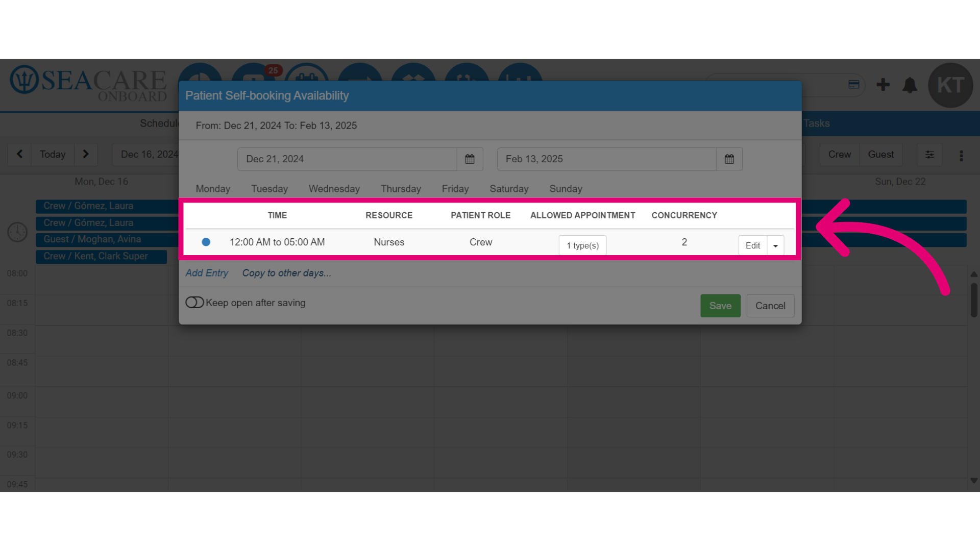Click Edit on the Nurses entry
Image resolution: width=980 pixels, height=551 pixels.
point(753,246)
